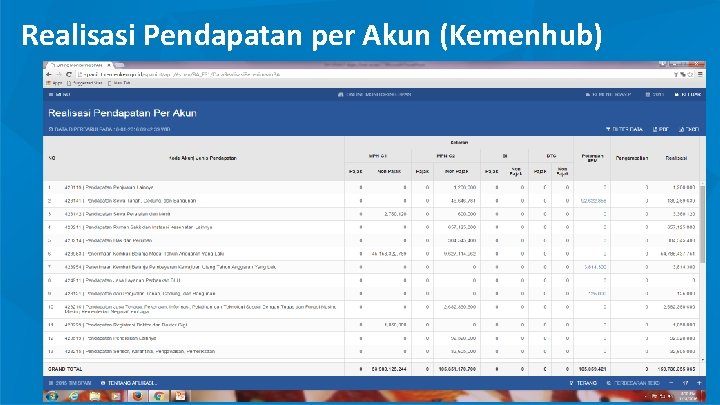This screenshot has height=405, width=720.
Task: Open PowerPoint from the taskbar
Action: point(180,396)
